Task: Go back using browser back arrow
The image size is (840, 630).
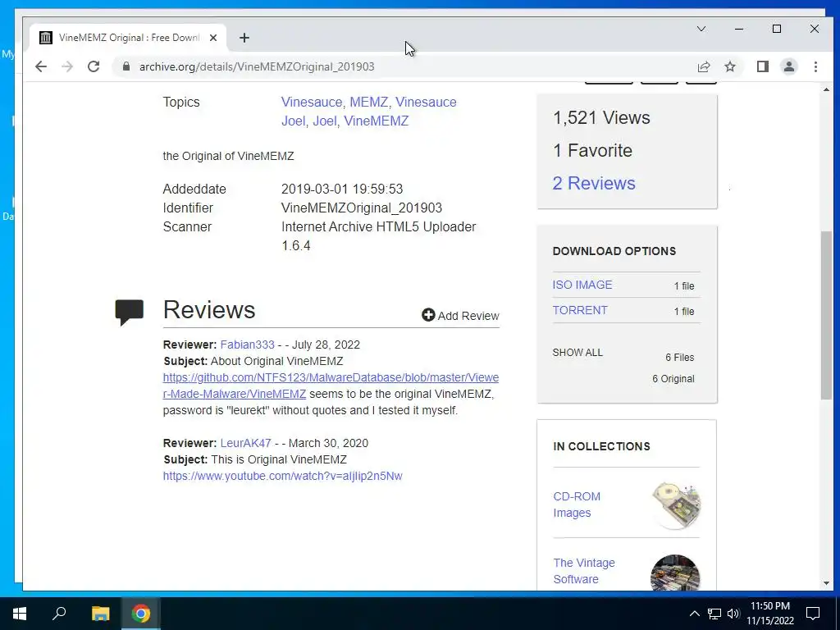Action: pyautogui.click(x=41, y=66)
